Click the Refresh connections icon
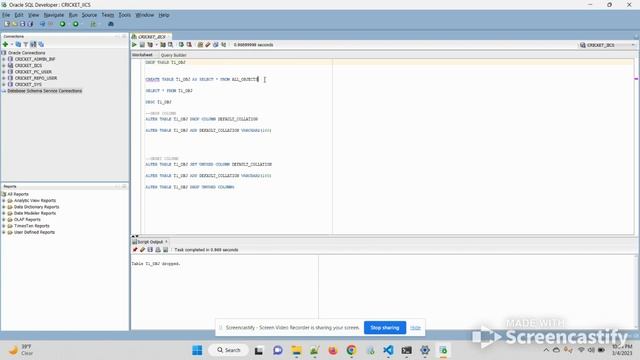The height and width of the screenshot is (360, 640). click(18, 44)
